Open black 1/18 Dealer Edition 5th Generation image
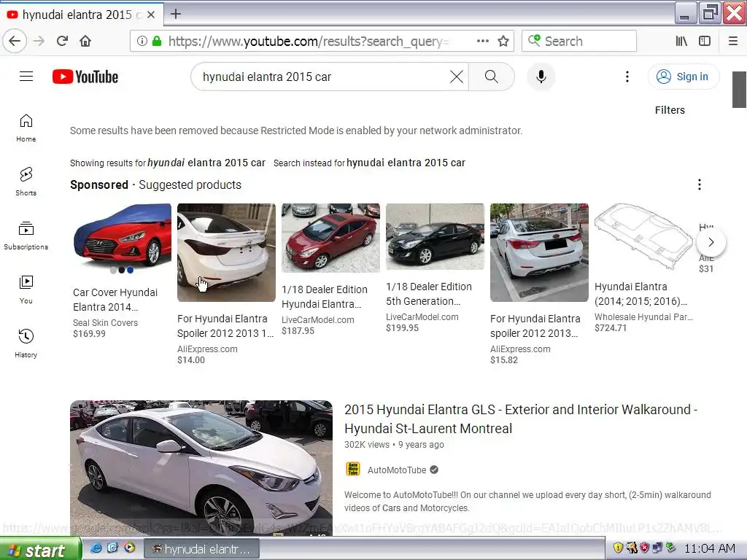747x560 pixels. point(435,236)
